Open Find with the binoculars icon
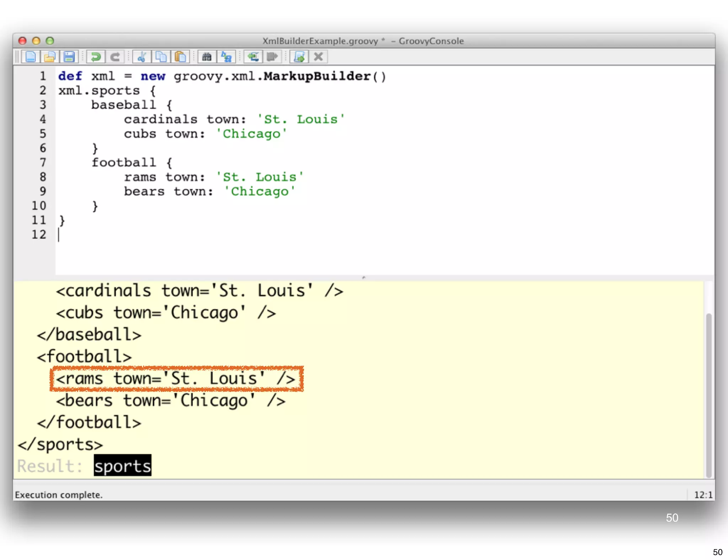Image resolution: width=728 pixels, height=560 pixels. pos(207,57)
